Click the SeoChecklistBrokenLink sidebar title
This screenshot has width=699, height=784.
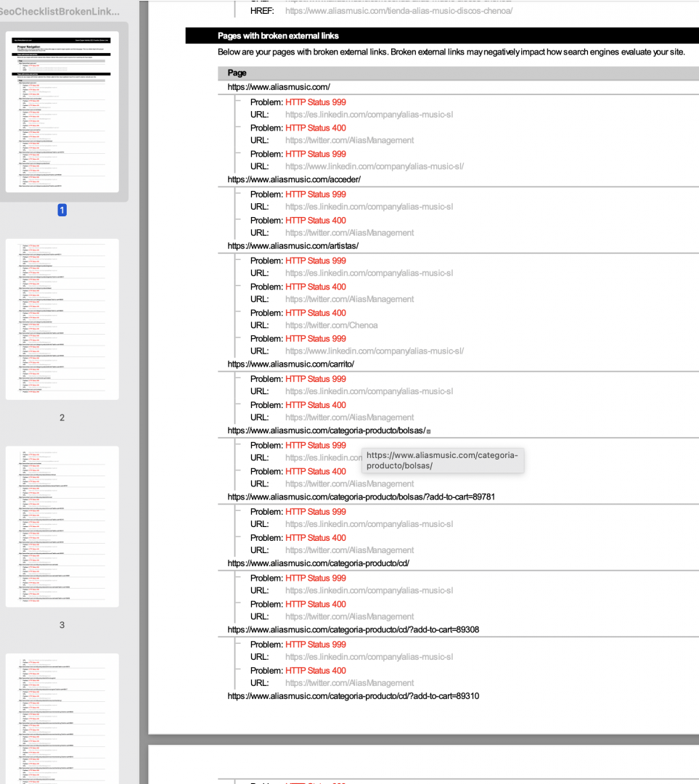tap(60, 11)
